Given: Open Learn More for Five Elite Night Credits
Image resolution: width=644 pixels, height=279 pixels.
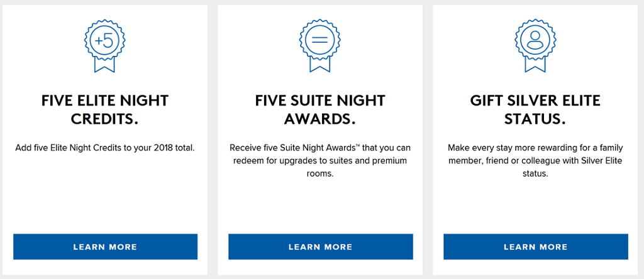Looking at the screenshot, I should tap(105, 247).
